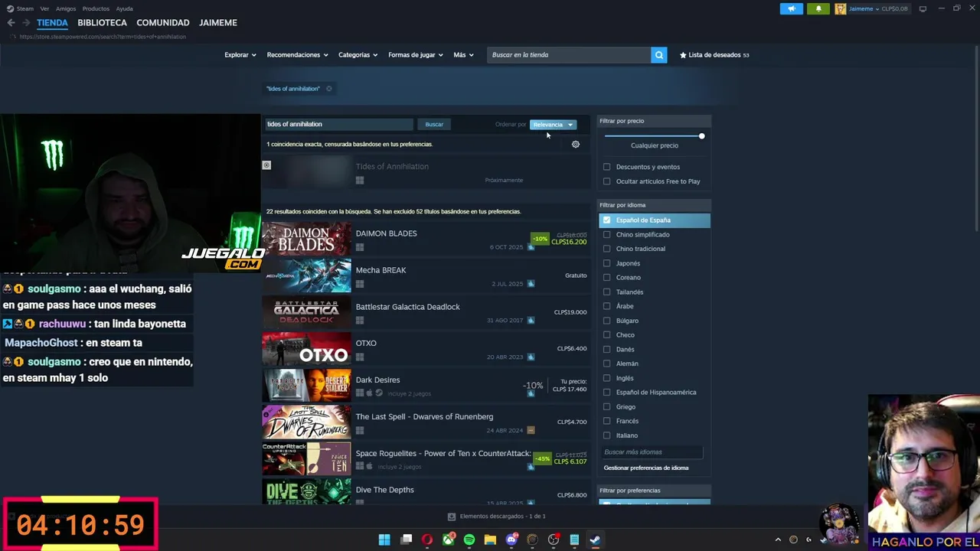The image size is (980, 551).
Task: Click the Mecha BREAK game thumbnail
Action: [306, 275]
